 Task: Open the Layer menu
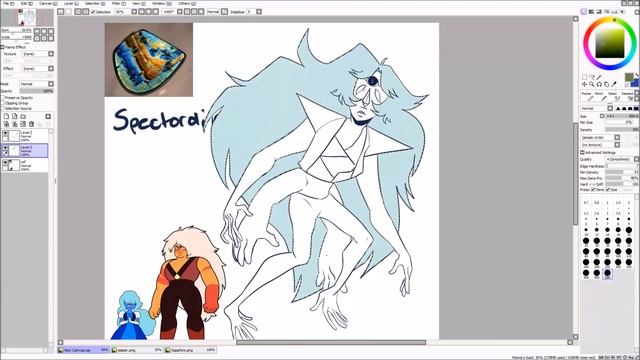pos(71,3)
